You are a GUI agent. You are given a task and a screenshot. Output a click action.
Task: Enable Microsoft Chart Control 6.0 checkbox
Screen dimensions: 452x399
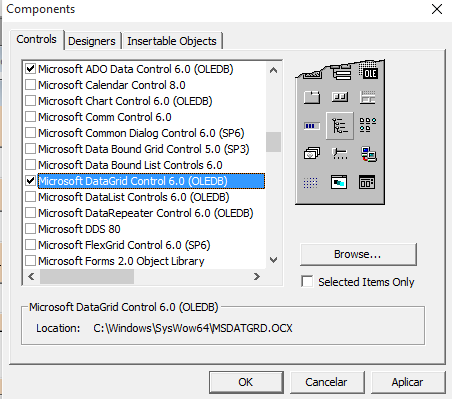[30, 101]
